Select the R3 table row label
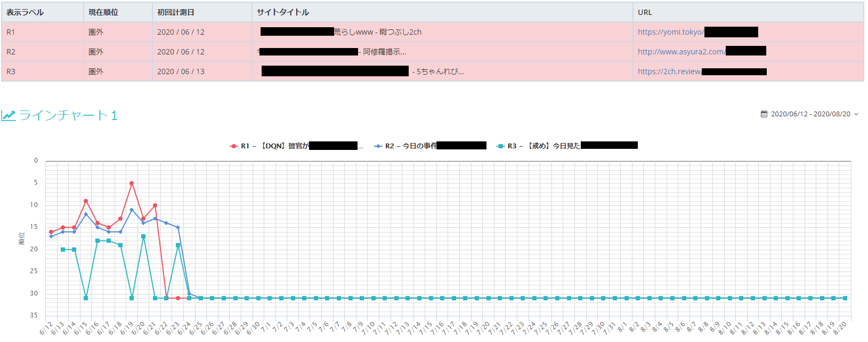 [11, 71]
